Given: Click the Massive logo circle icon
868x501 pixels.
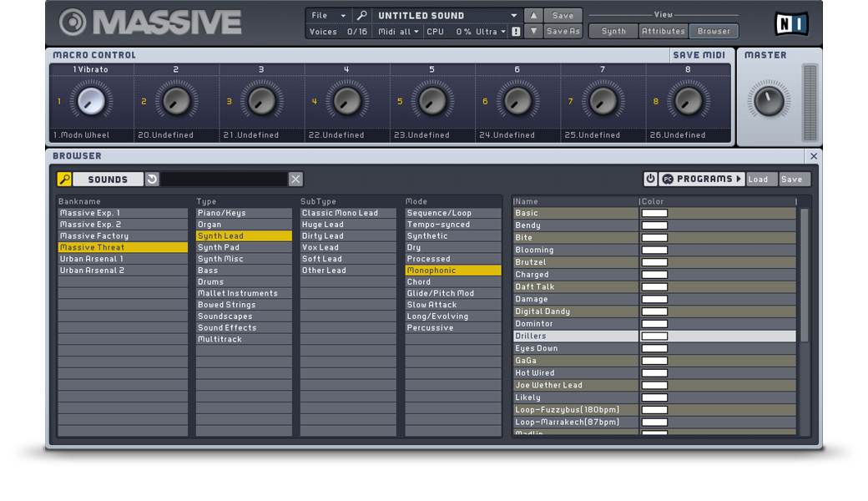Looking at the screenshot, I should tap(73, 23).
